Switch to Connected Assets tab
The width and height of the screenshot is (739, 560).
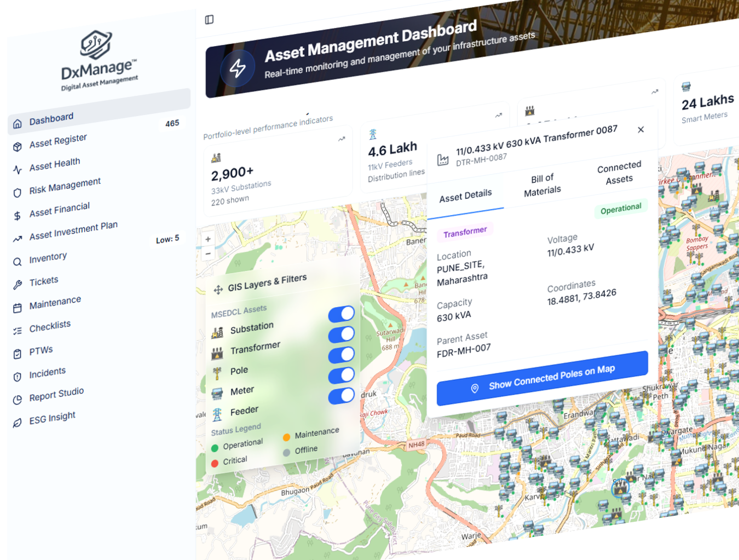(x=619, y=172)
